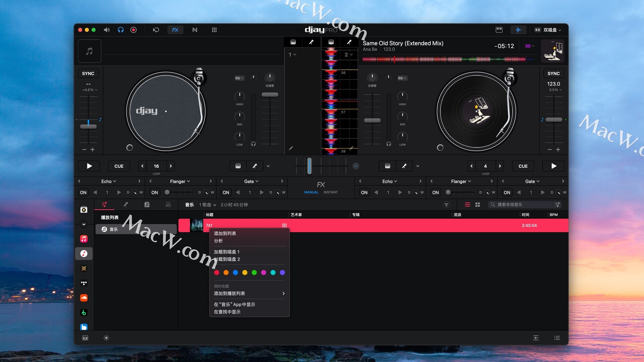
Task: Pick the green color tag swatch
Action: click(x=254, y=273)
